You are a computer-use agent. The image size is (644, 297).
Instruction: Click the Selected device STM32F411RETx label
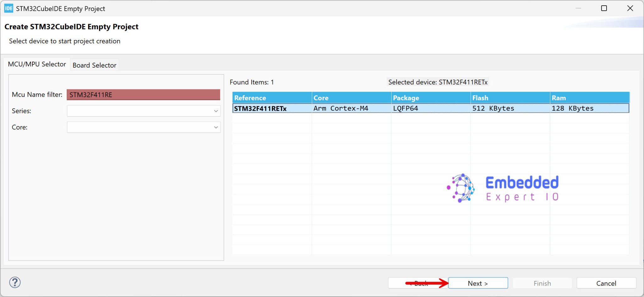[437, 82]
